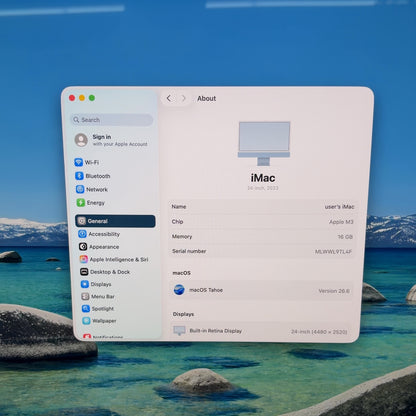Go forward using the right chevron
The width and height of the screenshot is (416, 416).
point(183,98)
